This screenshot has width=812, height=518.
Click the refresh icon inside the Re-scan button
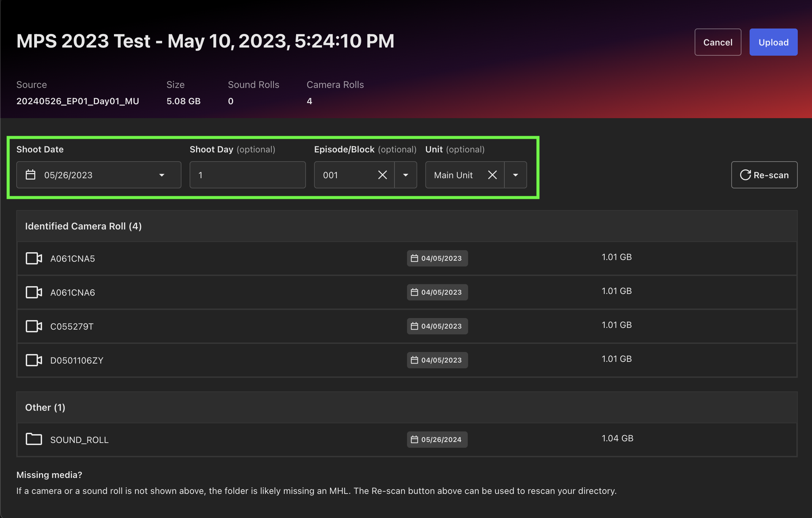[x=745, y=175]
